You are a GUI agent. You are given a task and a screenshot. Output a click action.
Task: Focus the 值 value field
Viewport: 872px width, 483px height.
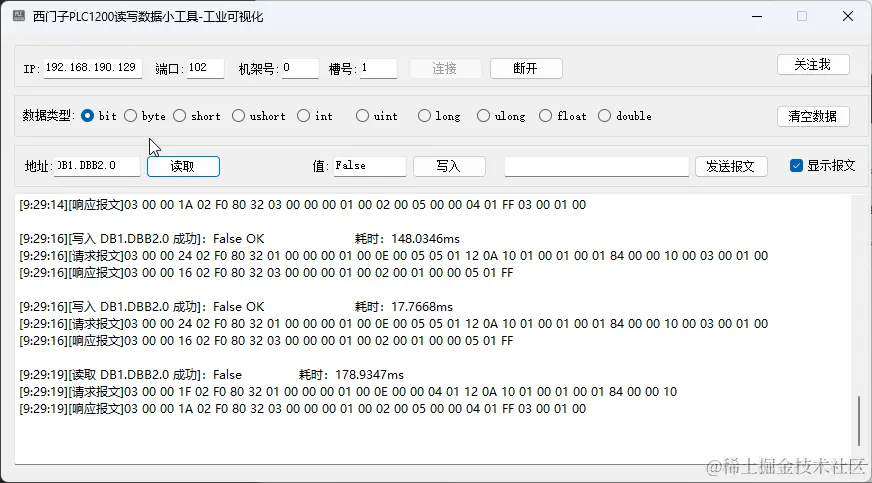click(x=370, y=166)
